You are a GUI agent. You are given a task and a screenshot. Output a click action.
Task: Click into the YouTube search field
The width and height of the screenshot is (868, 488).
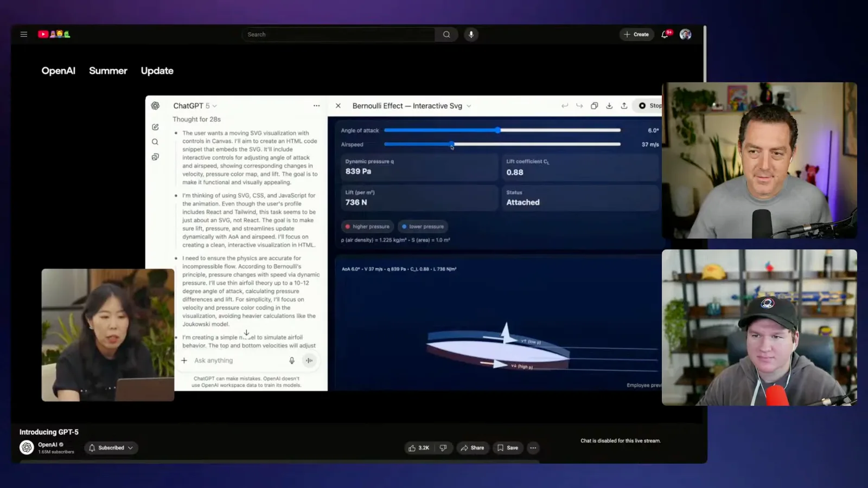[339, 34]
